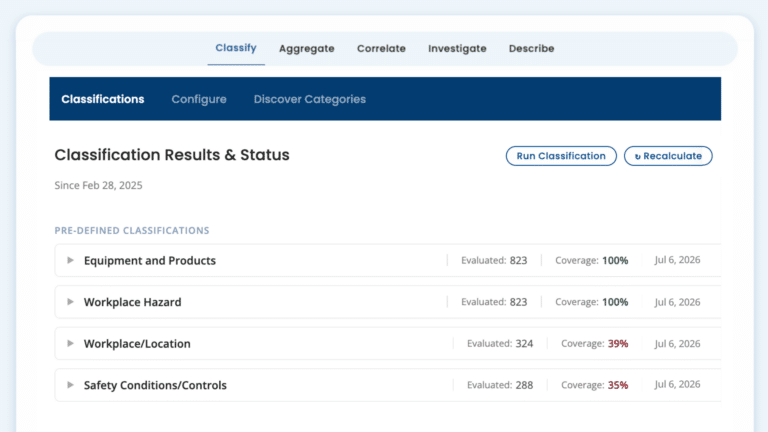This screenshot has height=432, width=768.
Task: Click the Run Classification button
Action: coord(561,156)
